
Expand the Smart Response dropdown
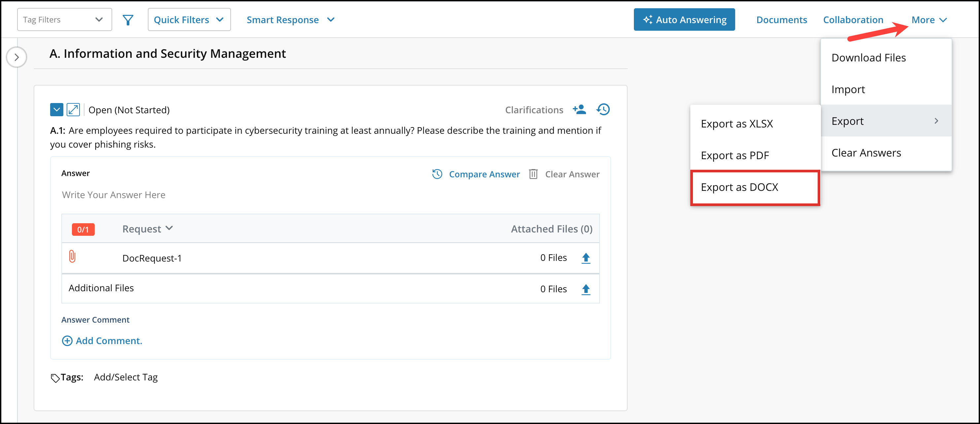coord(290,19)
